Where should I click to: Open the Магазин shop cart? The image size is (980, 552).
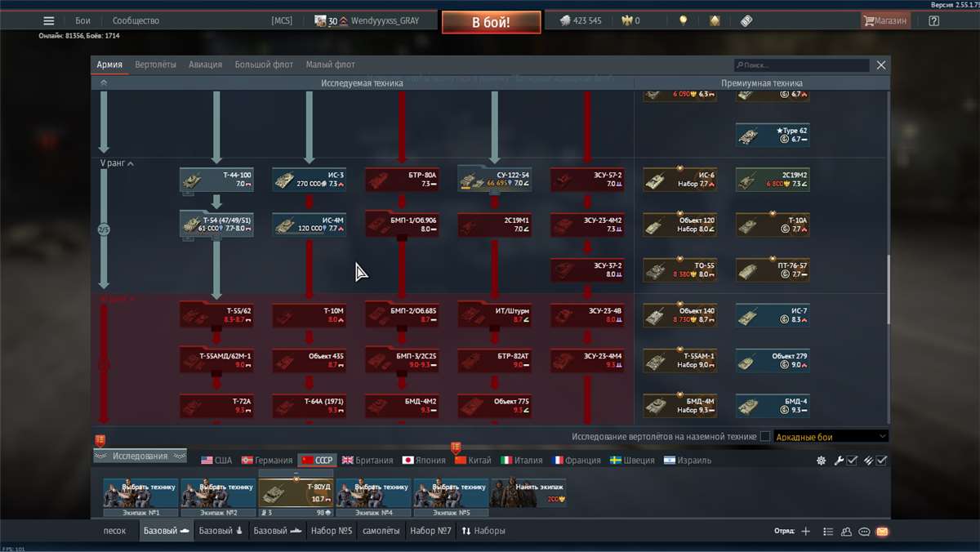pyautogui.click(x=885, y=20)
